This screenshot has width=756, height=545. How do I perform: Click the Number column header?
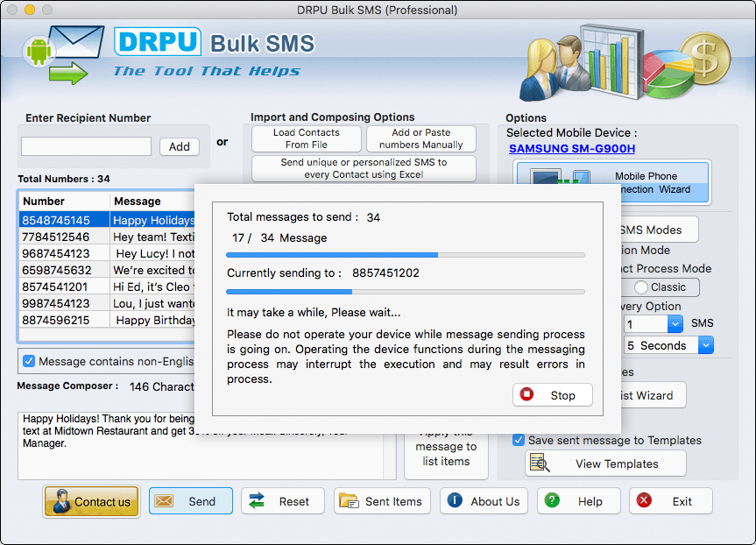coord(64,202)
